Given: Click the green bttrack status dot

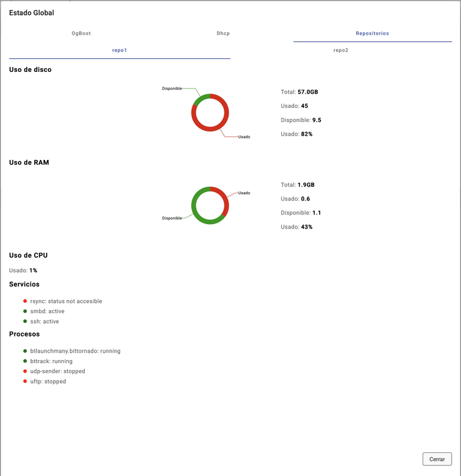Looking at the screenshot, I should (x=25, y=361).
